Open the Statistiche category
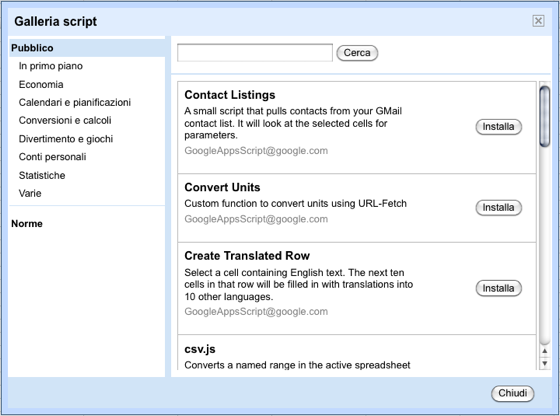560x416 pixels. pos(42,175)
